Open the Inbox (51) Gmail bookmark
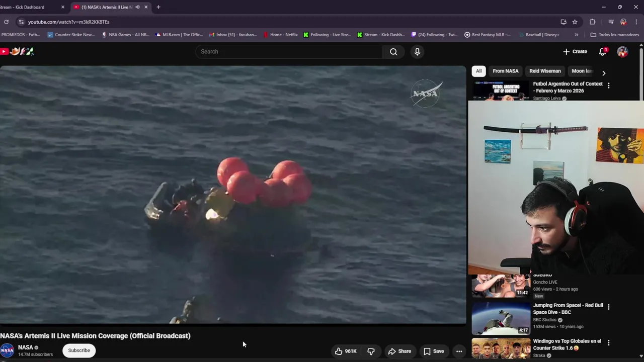The width and height of the screenshot is (644, 362). tap(233, 35)
